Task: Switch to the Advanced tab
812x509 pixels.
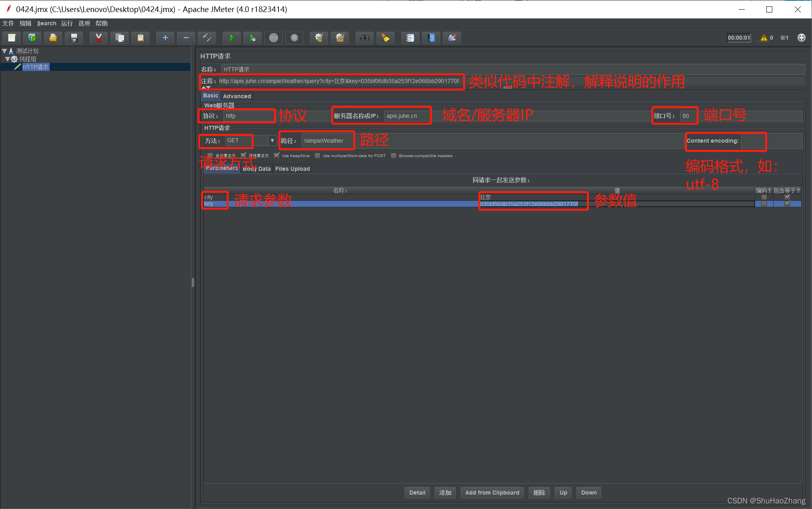Action: tap(237, 96)
